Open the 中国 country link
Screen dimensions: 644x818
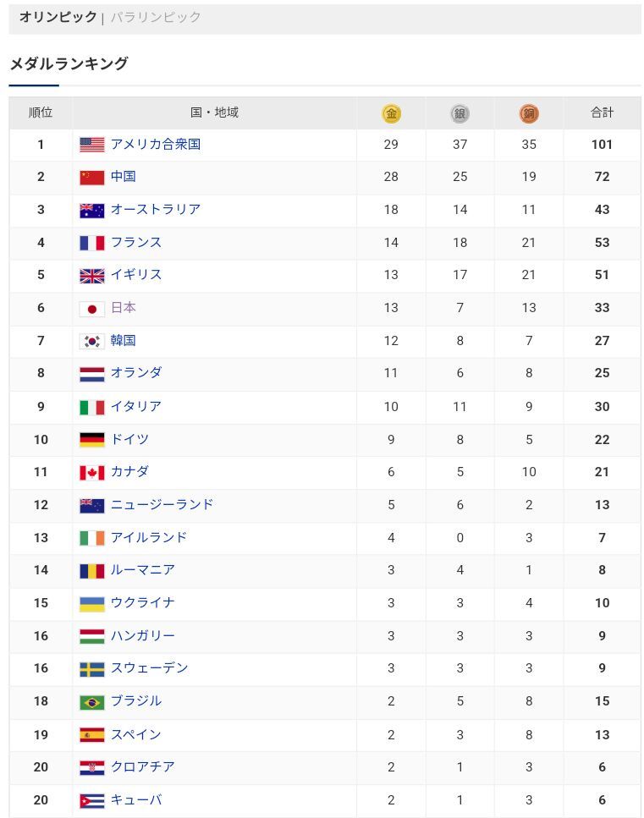point(124,177)
